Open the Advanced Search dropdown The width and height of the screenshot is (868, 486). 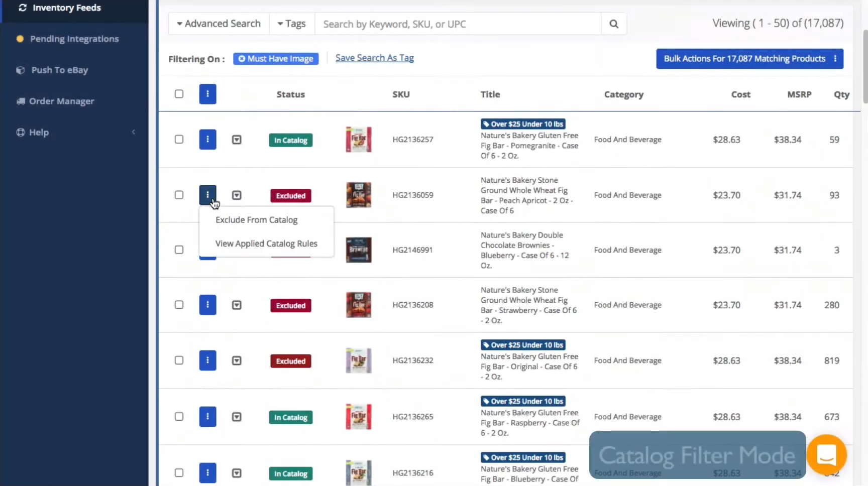pos(219,24)
